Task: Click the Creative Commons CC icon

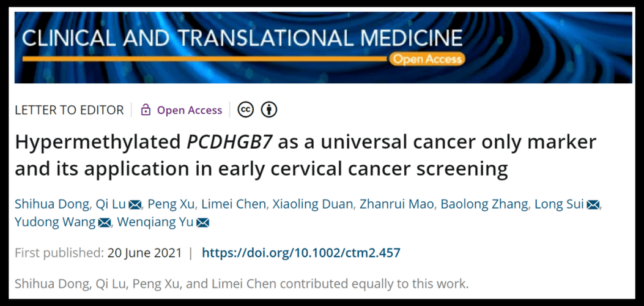Action: coord(245,110)
